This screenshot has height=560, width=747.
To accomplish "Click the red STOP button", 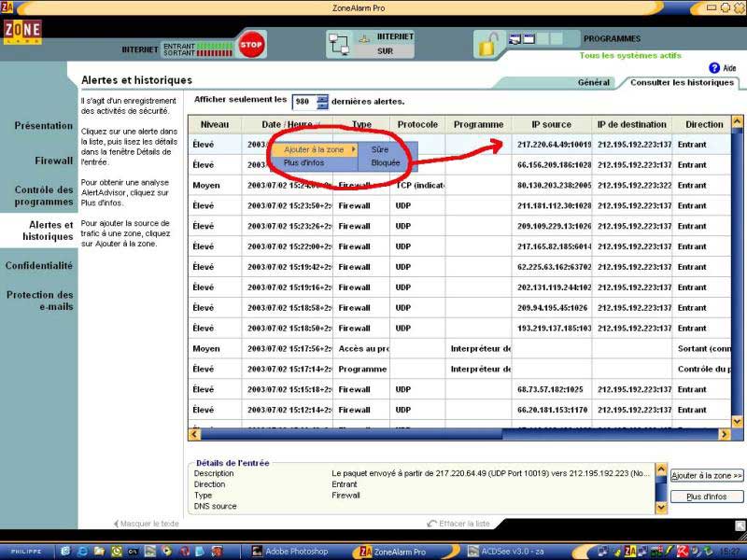I will click(x=251, y=44).
